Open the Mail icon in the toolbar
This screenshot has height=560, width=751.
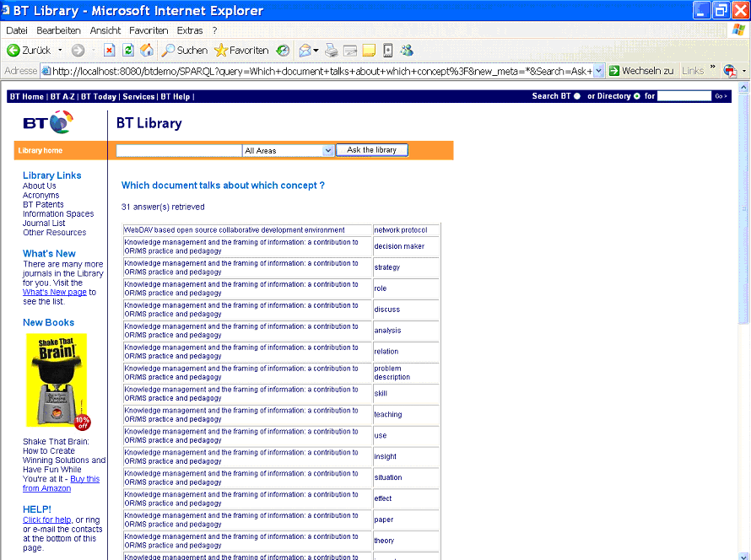(306, 51)
